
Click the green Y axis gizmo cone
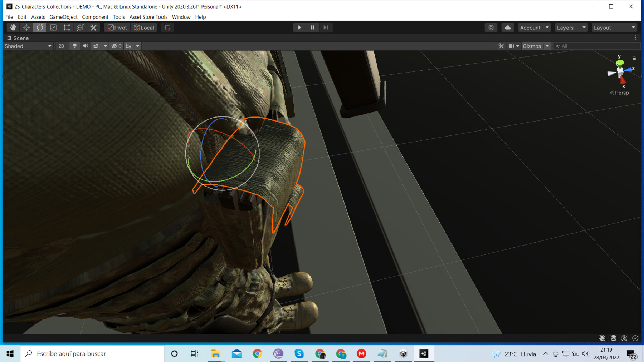(x=620, y=63)
